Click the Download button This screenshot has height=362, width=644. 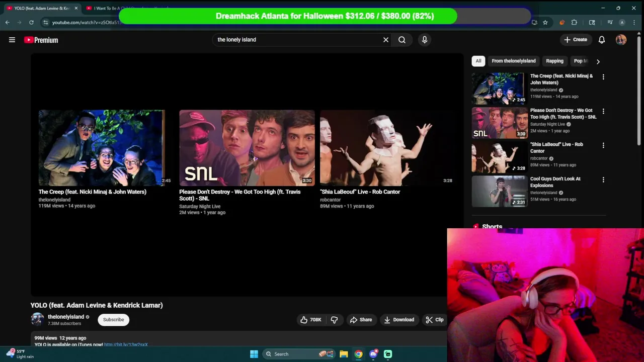(x=399, y=320)
